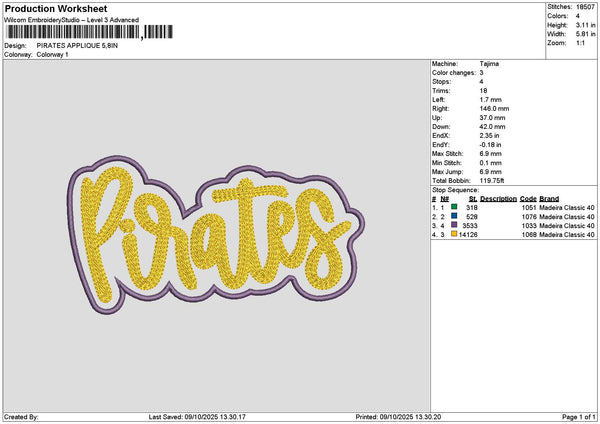Viewport: 600px width, 424px height.
Task: Click the EndX value 2.35 in
Action: click(x=489, y=135)
